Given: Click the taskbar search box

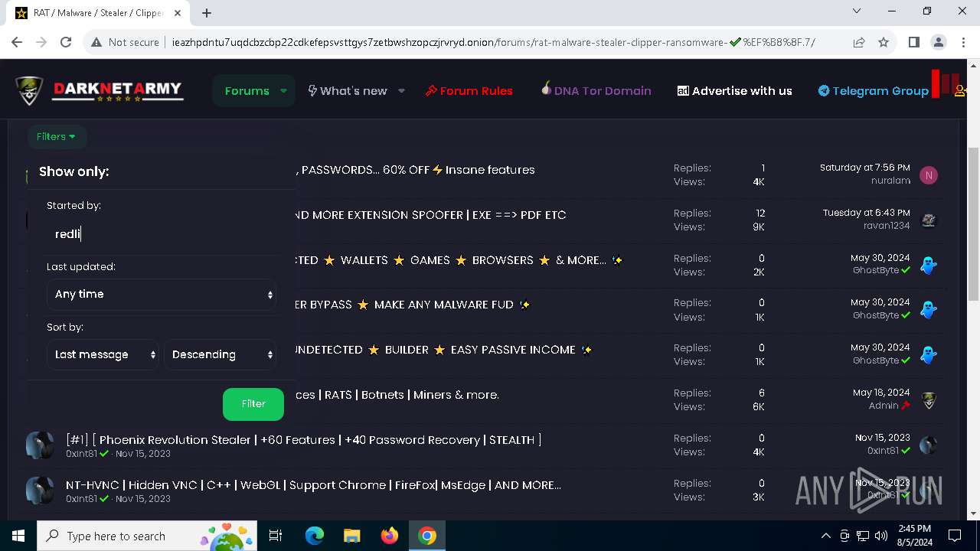Looking at the screenshot, I should (x=148, y=536).
